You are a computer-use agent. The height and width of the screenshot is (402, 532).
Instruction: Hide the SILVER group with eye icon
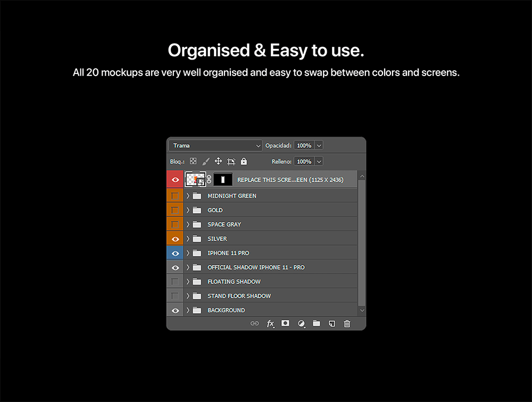(175, 239)
